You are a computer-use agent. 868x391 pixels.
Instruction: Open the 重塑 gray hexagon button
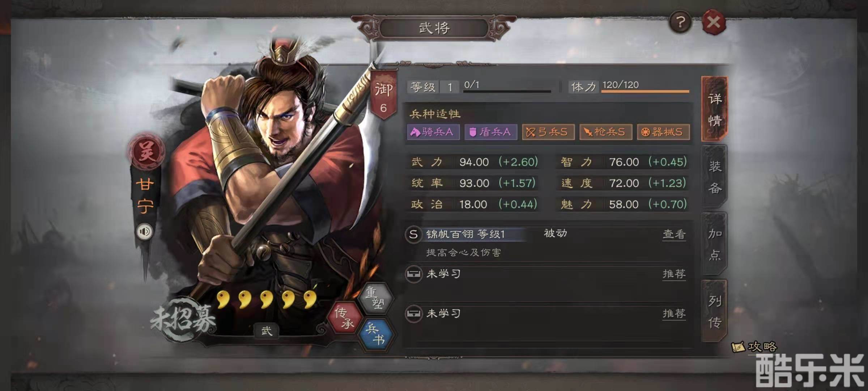(375, 298)
